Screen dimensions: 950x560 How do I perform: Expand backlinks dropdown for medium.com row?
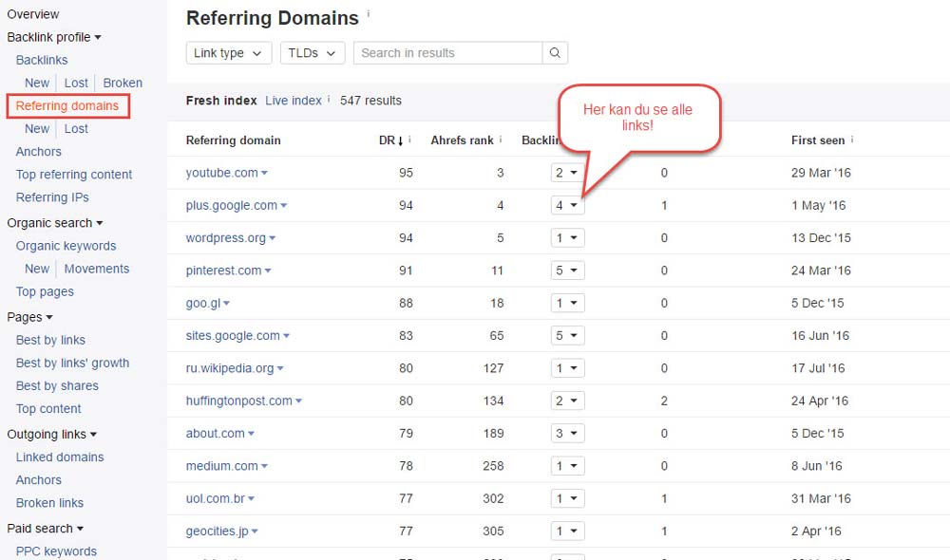click(568, 466)
